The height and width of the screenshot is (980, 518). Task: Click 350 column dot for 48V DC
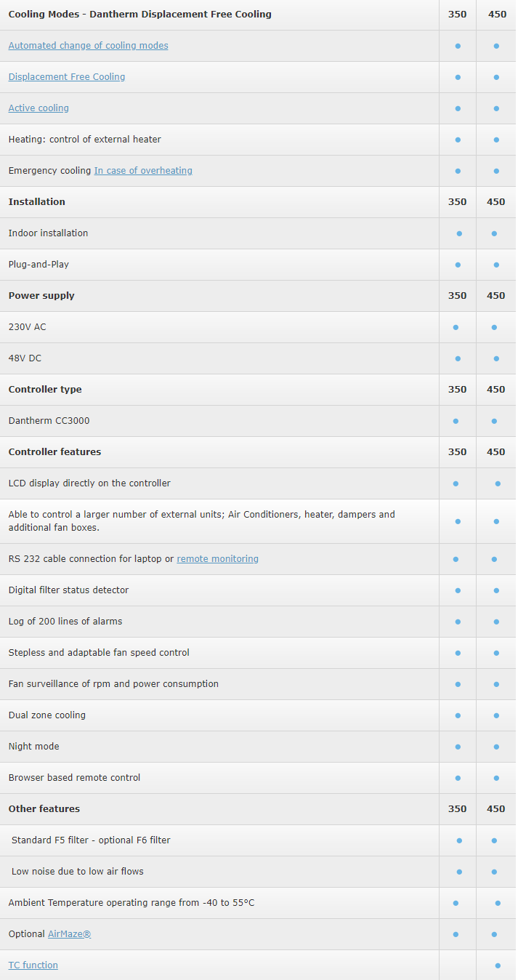coord(458,358)
